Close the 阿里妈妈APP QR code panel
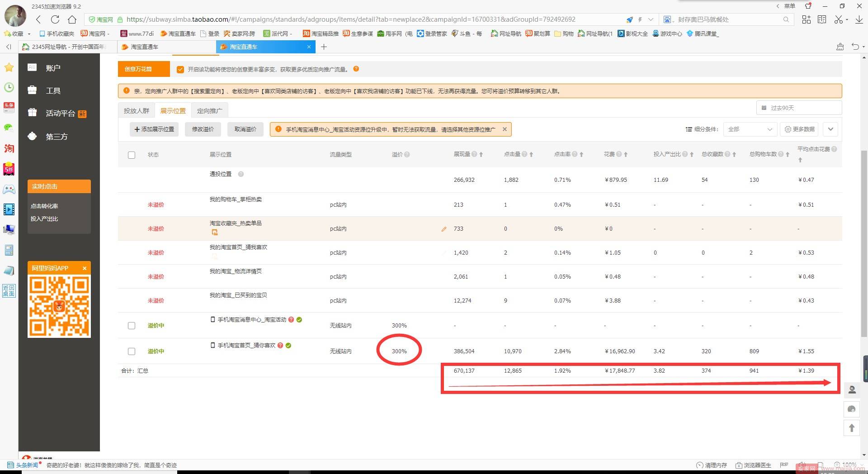This screenshot has width=868, height=474. pyautogui.click(x=85, y=268)
